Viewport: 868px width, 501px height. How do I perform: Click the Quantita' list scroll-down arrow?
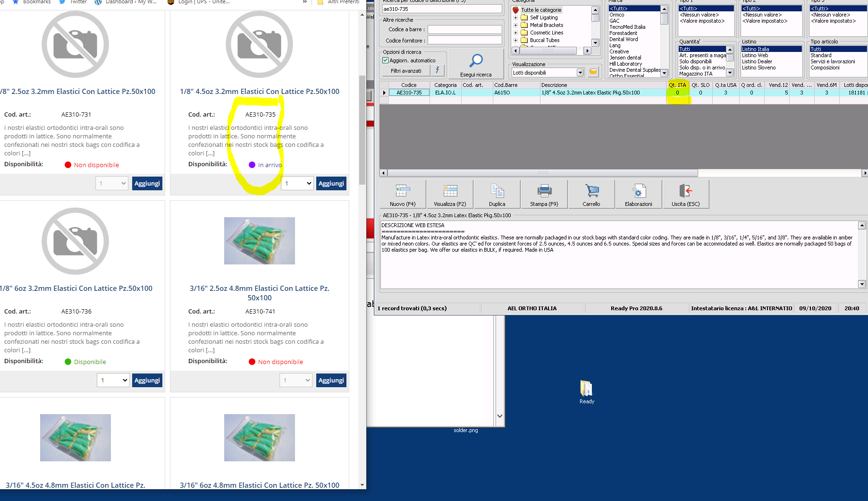(x=730, y=73)
